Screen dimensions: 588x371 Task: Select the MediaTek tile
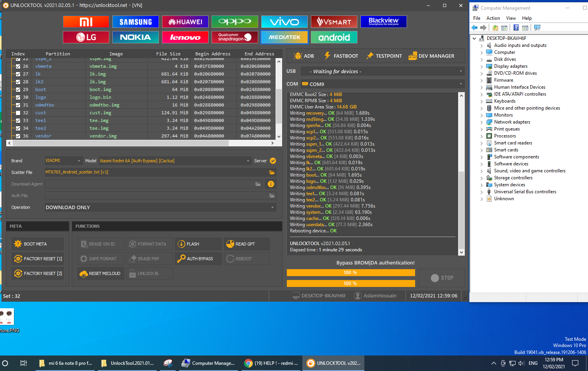[285, 37]
